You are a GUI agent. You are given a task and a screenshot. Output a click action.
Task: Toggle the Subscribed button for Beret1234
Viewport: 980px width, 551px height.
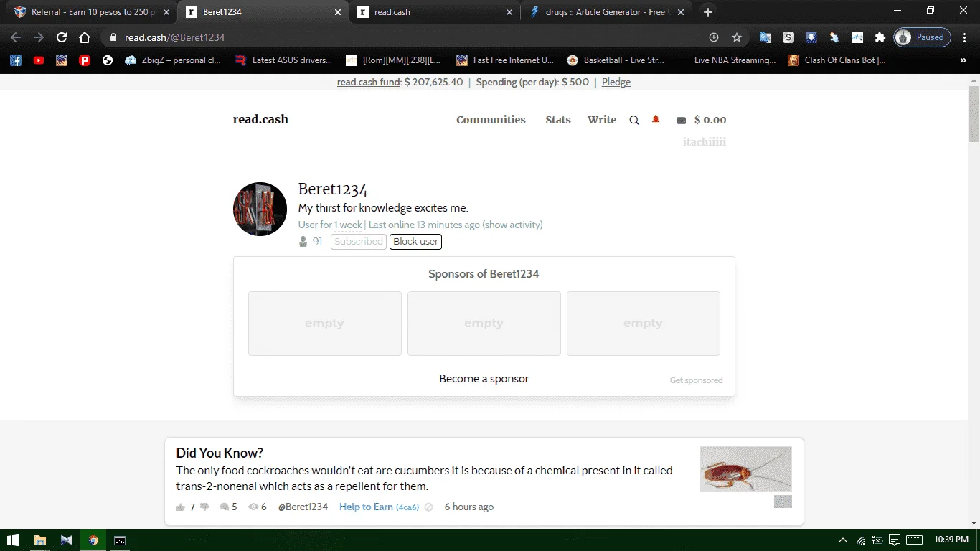tap(359, 242)
